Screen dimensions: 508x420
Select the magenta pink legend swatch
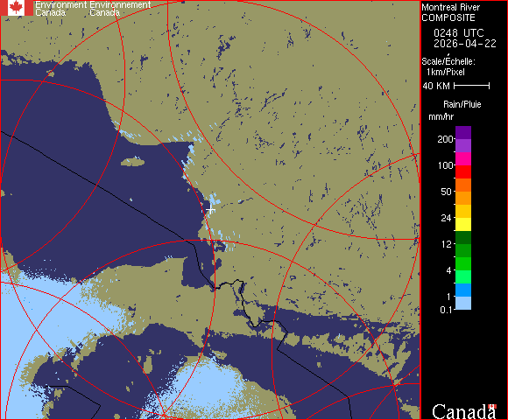[x=463, y=159]
